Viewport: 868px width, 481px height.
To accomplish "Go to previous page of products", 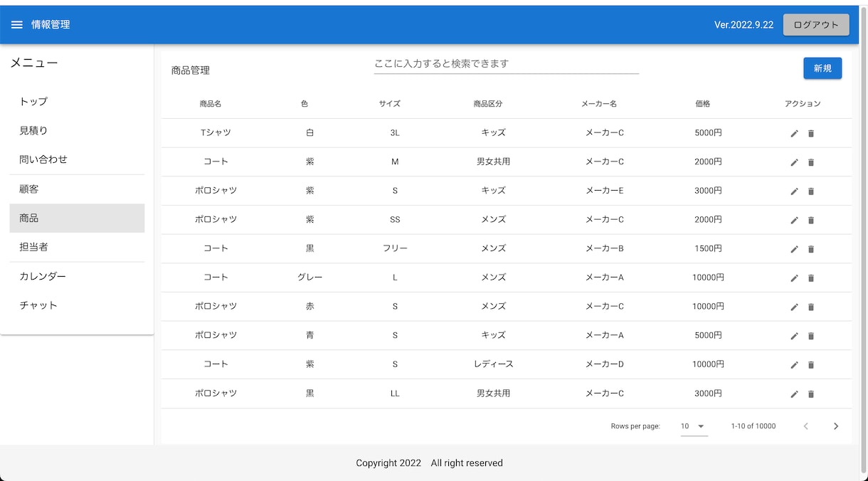I will [806, 426].
